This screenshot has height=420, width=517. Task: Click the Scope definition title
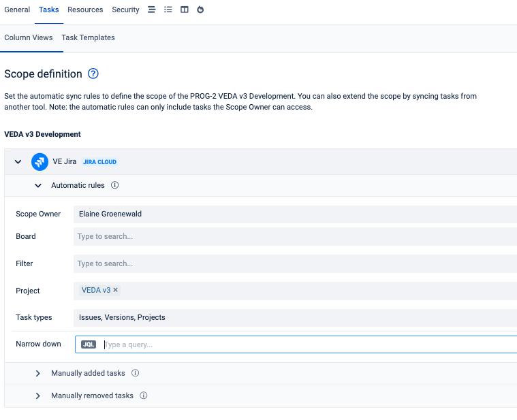43,74
